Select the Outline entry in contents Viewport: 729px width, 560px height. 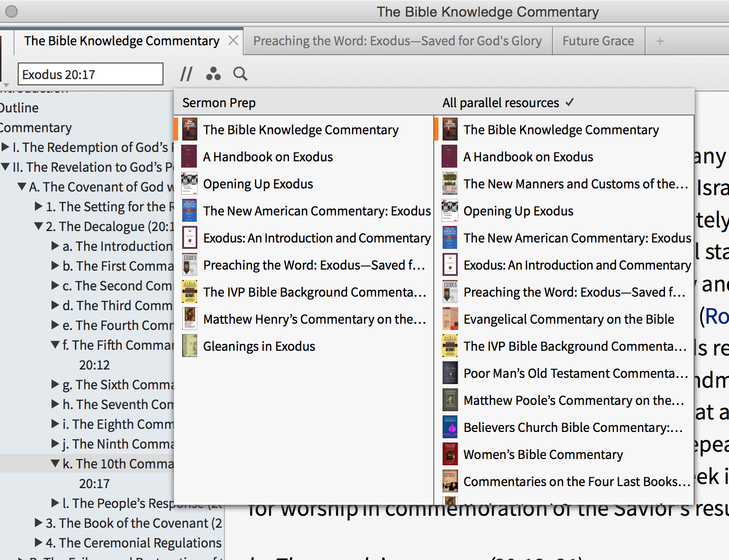coord(19,108)
